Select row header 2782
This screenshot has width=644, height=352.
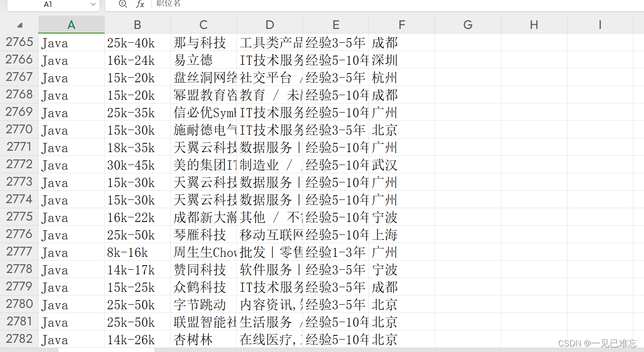click(x=19, y=339)
